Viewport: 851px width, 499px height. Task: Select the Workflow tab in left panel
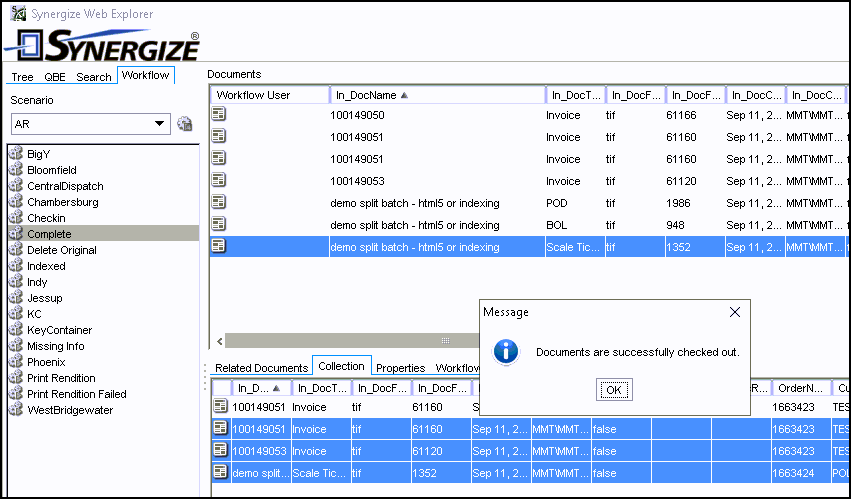pos(145,75)
